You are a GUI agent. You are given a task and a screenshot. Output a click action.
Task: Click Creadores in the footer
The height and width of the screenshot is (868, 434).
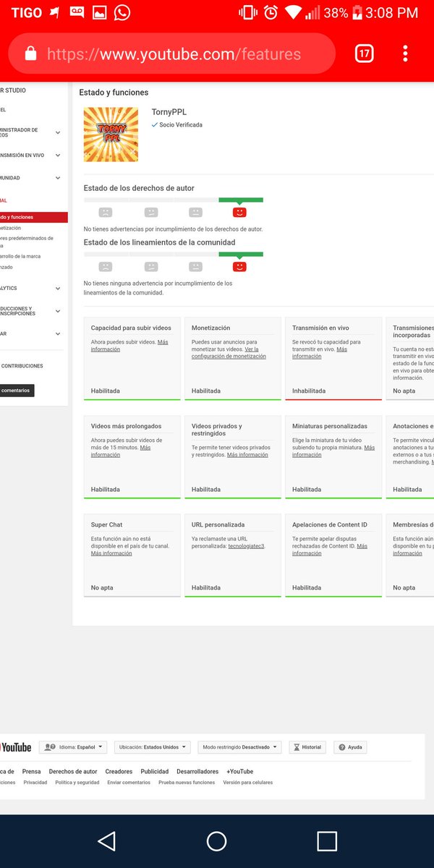point(119,772)
